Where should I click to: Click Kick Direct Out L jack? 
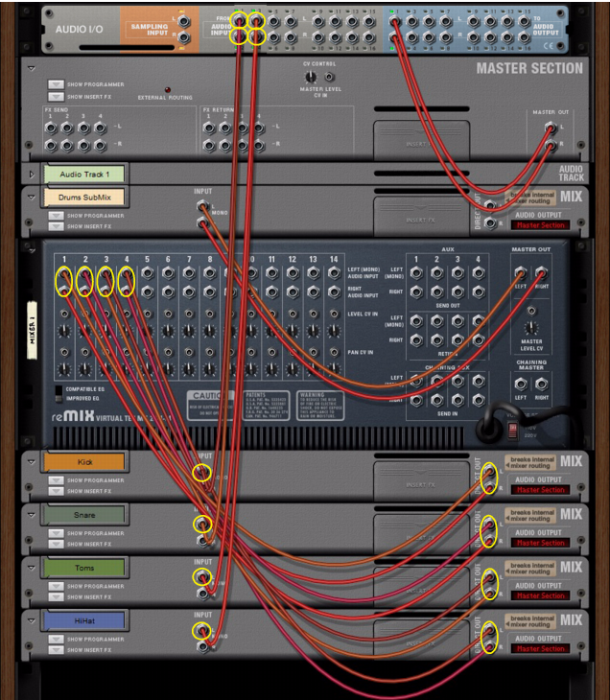[490, 471]
